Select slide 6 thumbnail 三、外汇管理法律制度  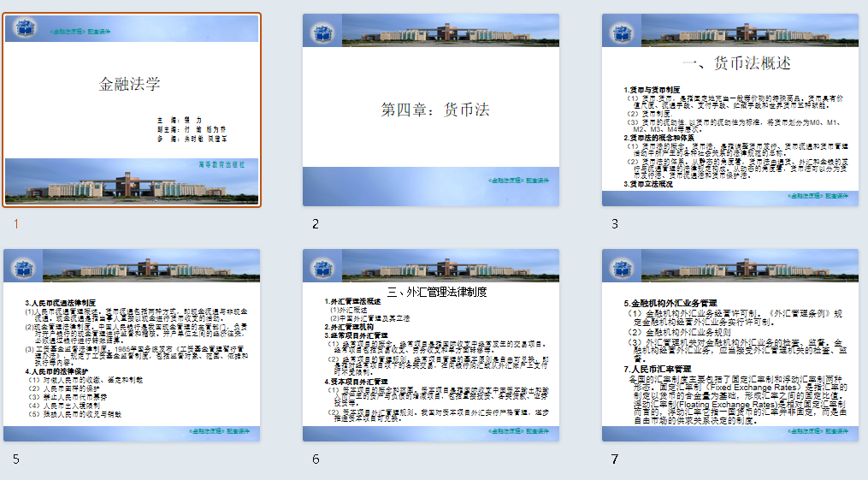pos(431,346)
